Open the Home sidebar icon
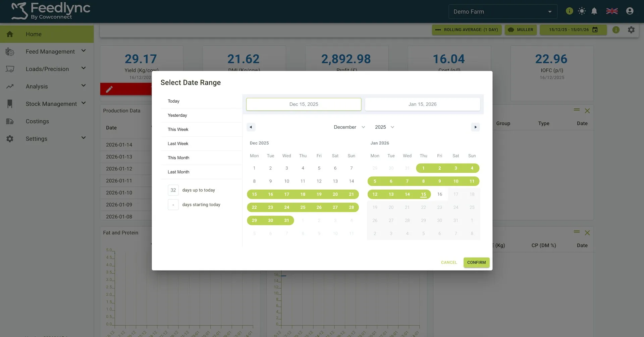Viewport: 644px width, 337px height. tap(10, 34)
